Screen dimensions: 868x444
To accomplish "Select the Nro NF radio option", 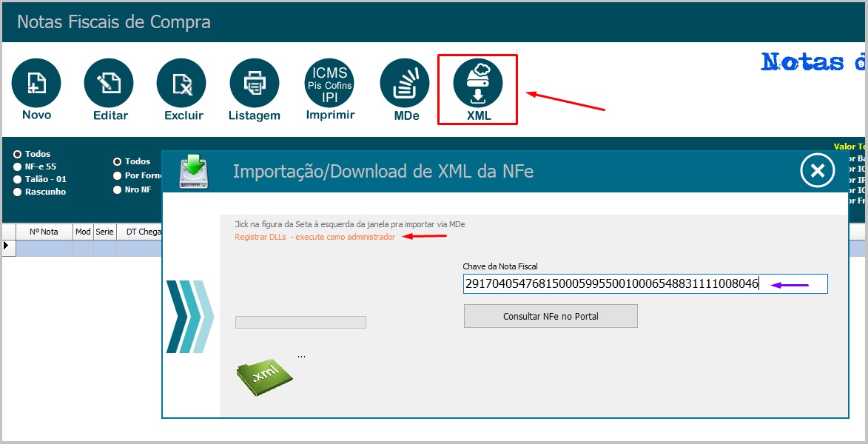I will pyautogui.click(x=117, y=190).
